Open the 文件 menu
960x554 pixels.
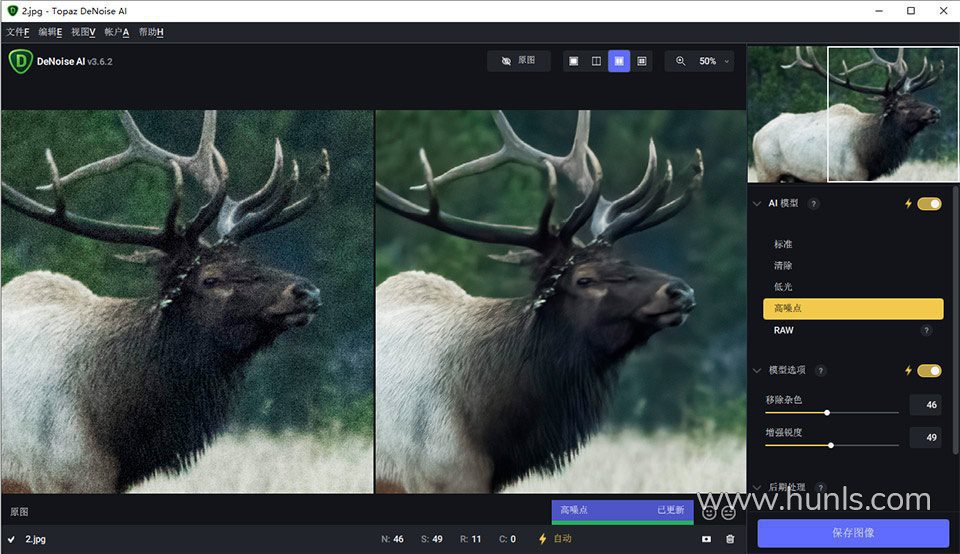tap(17, 32)
